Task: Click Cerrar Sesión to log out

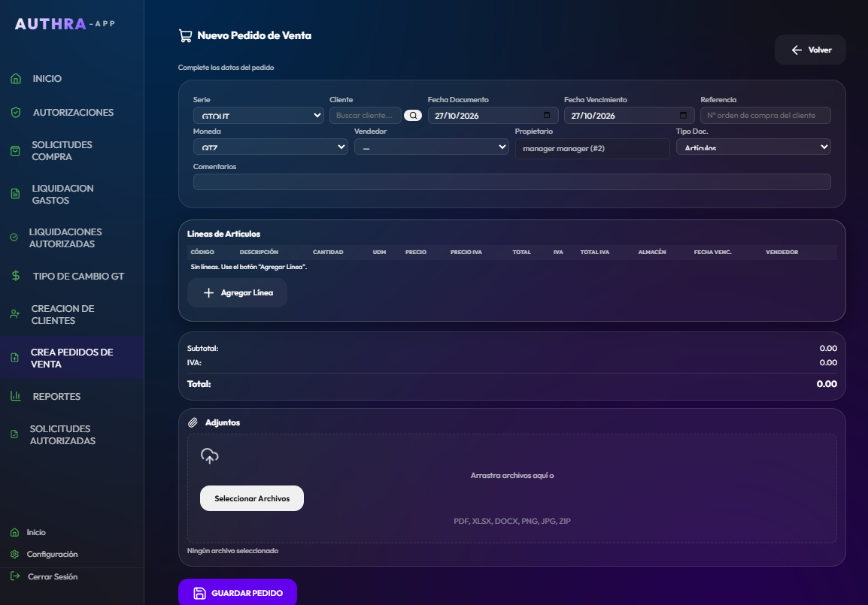Action: (53, 576)
